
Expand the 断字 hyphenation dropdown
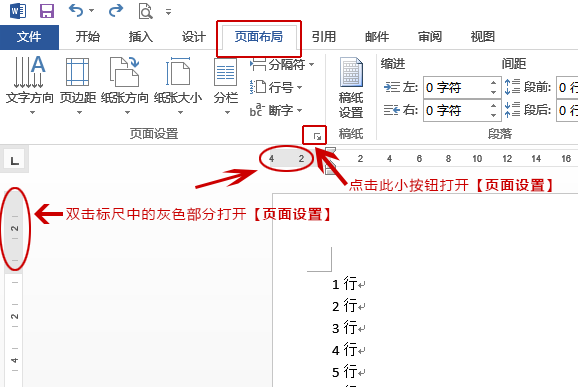coord(276,110)
